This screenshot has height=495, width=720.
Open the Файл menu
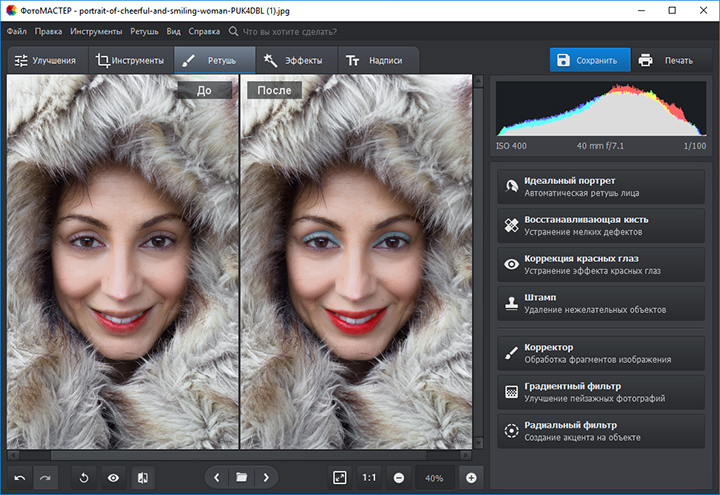16,31
